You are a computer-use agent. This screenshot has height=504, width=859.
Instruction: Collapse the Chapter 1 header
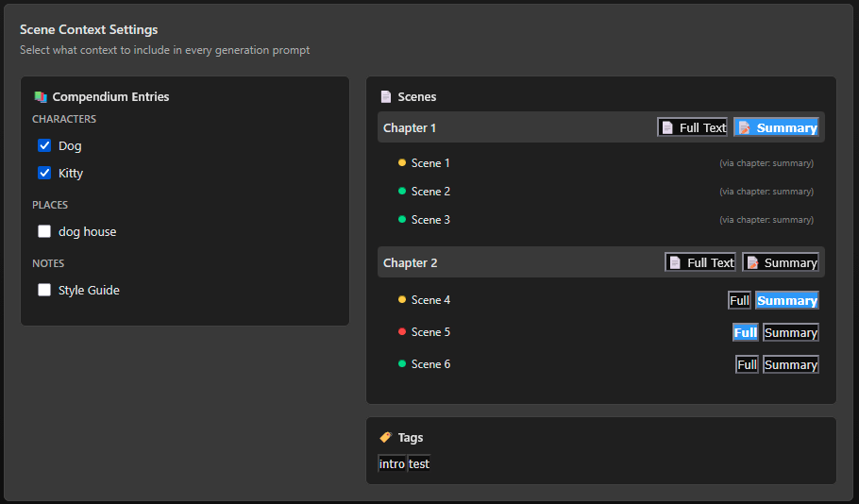tap(410, 128)
